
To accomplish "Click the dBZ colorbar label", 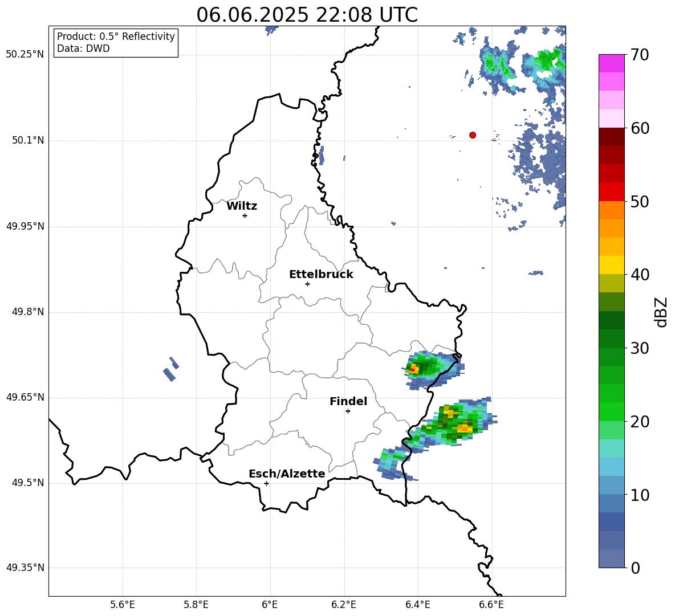I will coord(661,312).
